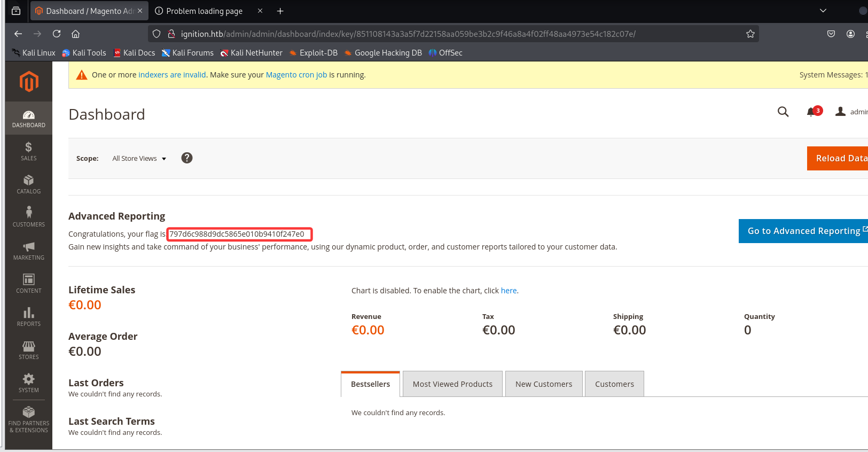Screen dimensions: 868x452
Task: Switch to the Problem loading page tab
Action: [x=204, y=11]
